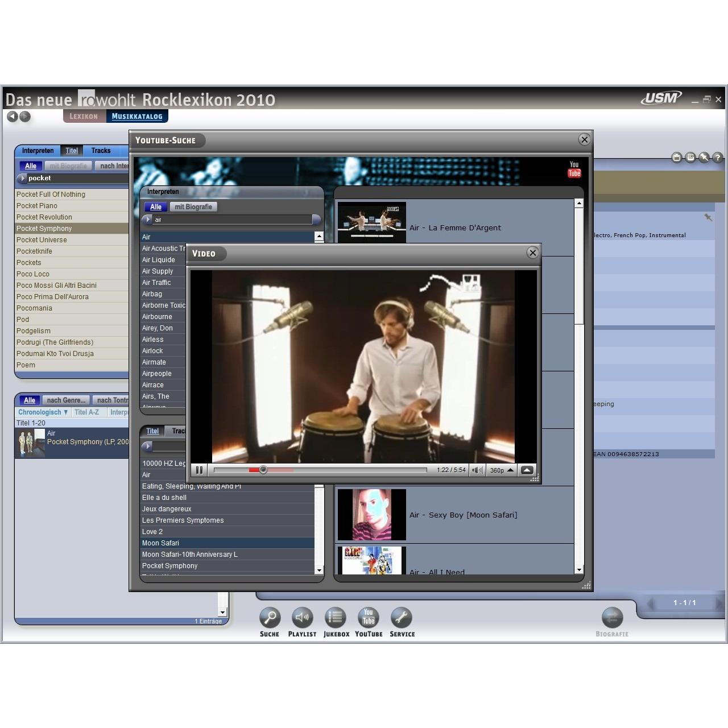Select Pocket Symphony in main title list
728x728 pixels.
pyautogui.click(x=72, y=228)
